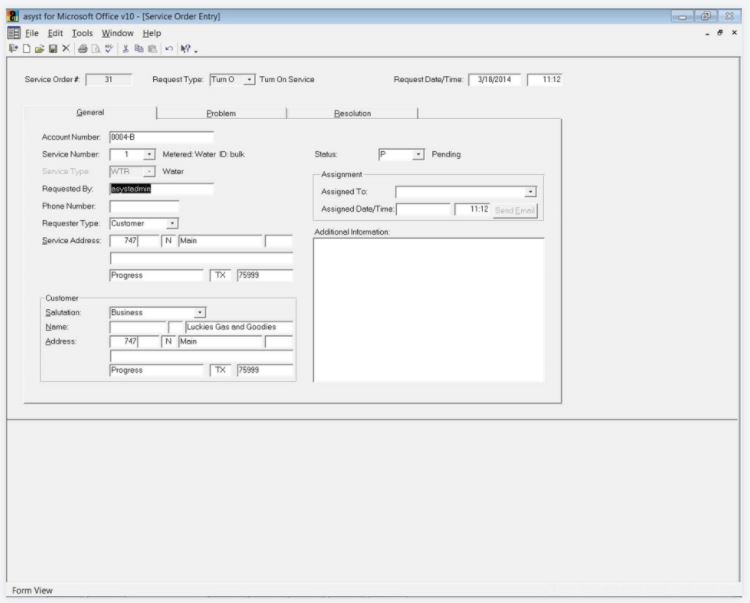Screen dimensions: 750x603
Task: Click the Account Number field 0004-B
Action: (x=161, y=137)
